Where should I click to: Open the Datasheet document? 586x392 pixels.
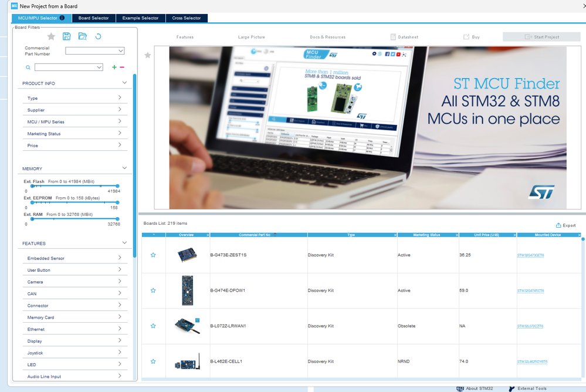click(404, 37)
